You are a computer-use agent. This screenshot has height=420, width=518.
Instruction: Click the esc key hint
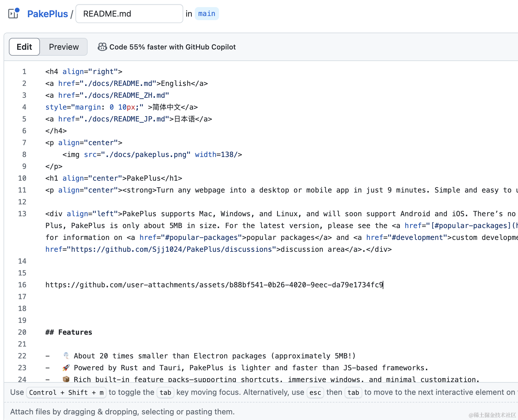(315, 392)
